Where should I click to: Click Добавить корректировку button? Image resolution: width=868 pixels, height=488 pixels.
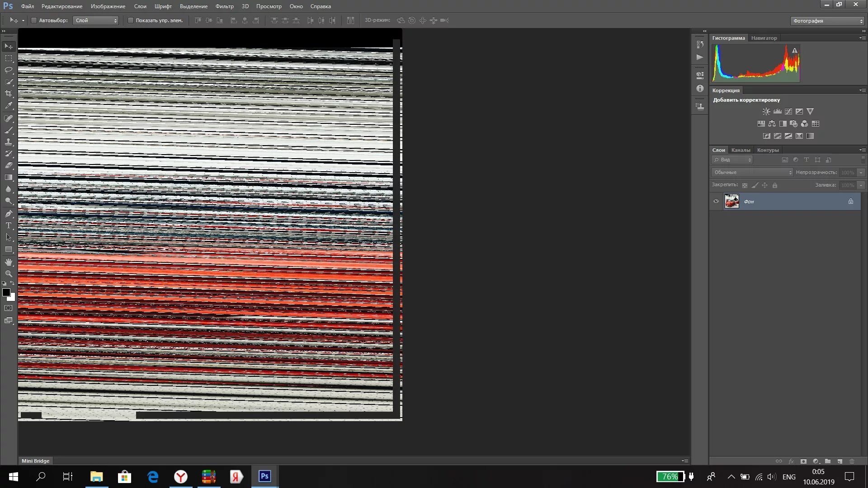pos(746,99)
